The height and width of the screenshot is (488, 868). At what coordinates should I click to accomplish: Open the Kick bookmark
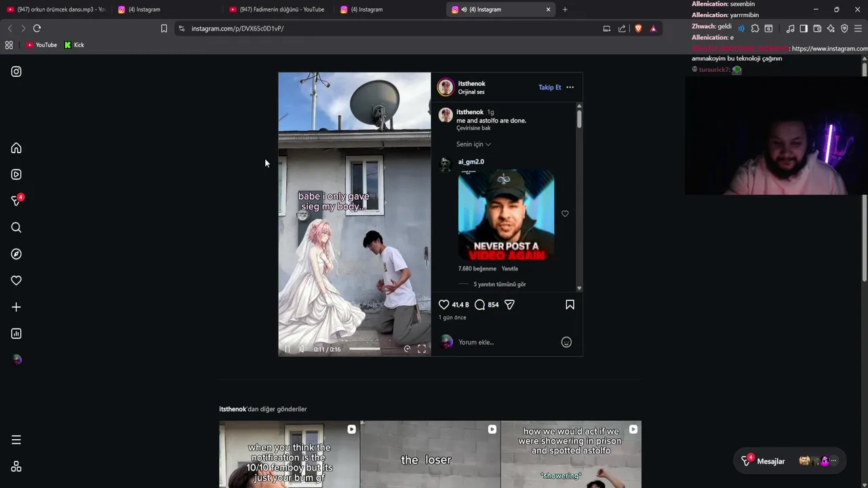click(x=75, y=45)
